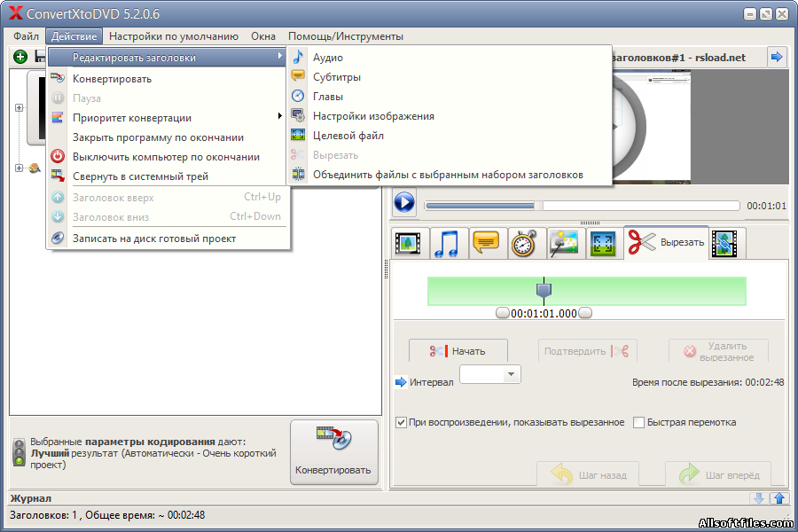Click the traffic light encoding quality icon
Screen dimensions: 798x532
[x=20, y=452]
